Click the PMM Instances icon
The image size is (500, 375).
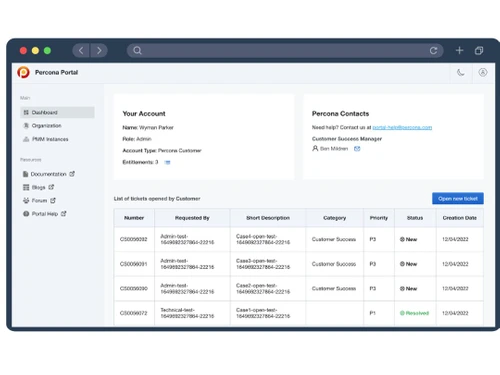coord(26,139)
